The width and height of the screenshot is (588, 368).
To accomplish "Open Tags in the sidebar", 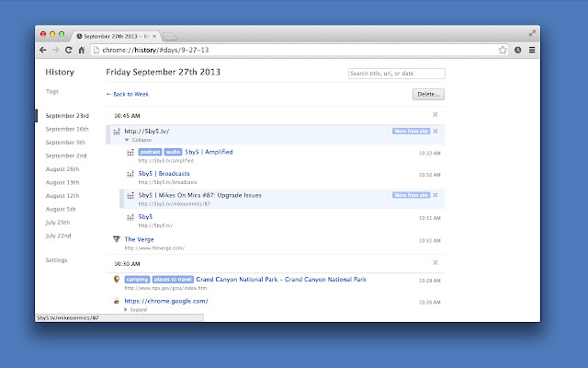I will 52,92.
